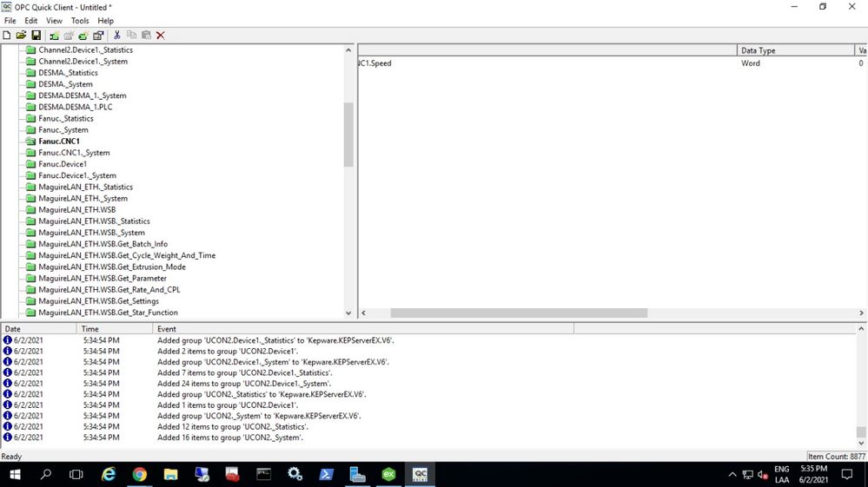Click the New Server Connection toolbar icon
The image size is (868, 487).
(x=54, y=36)
